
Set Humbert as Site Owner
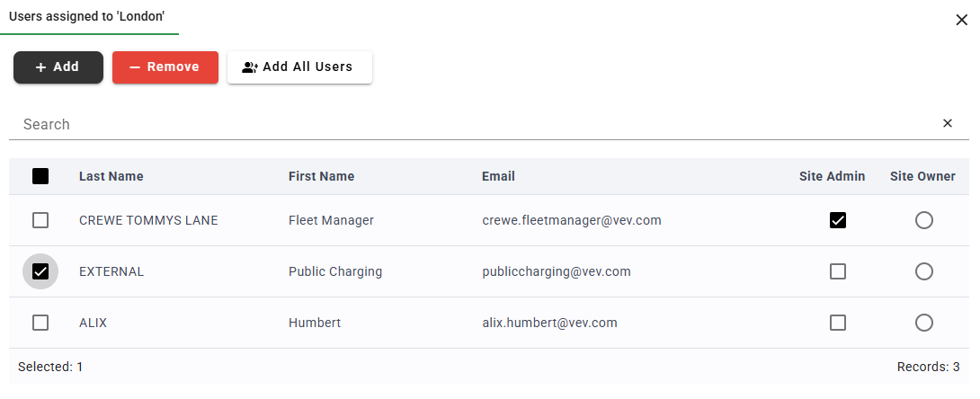click(923, 323)
